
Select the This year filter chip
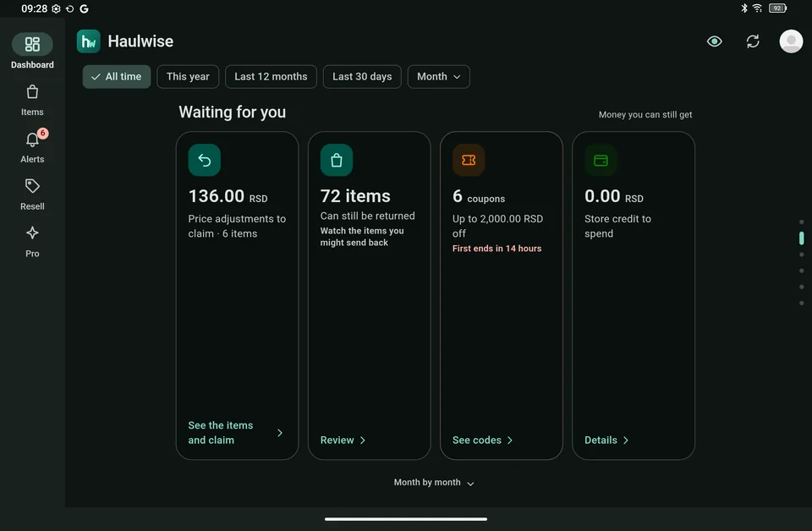[x=188, y=77]
